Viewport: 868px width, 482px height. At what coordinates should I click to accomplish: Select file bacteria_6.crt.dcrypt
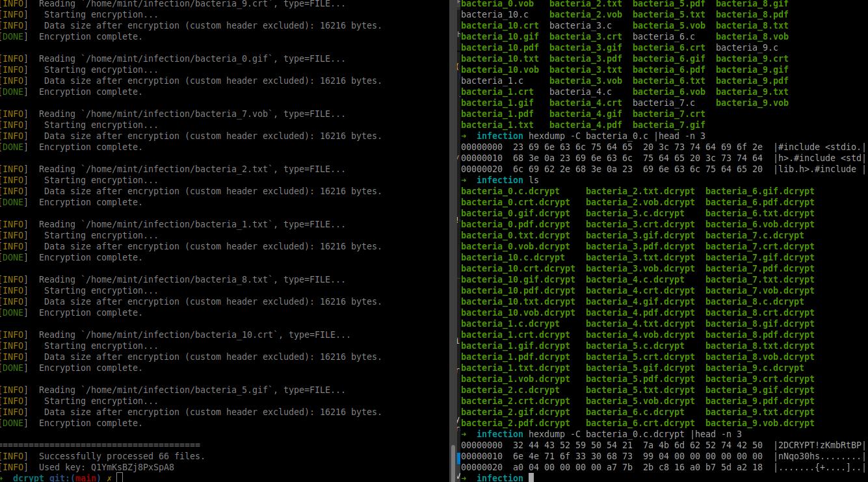pyautogui.click(x=640, y=423)
